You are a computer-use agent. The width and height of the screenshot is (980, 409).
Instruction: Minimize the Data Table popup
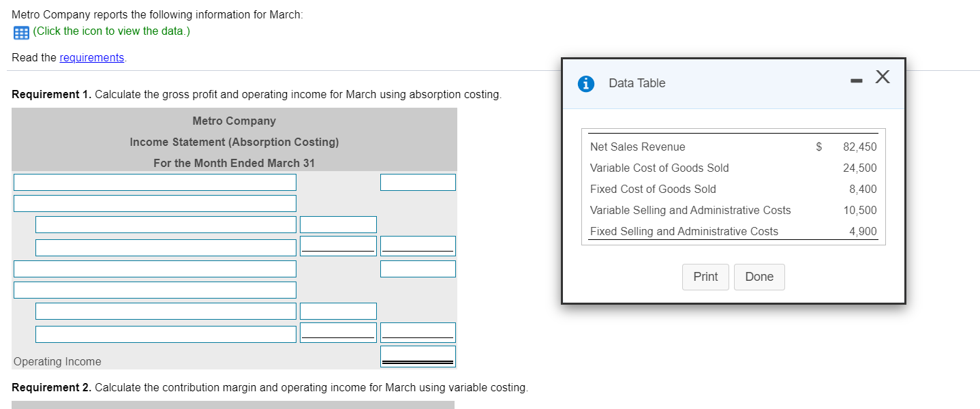click(x=855, y=78)
